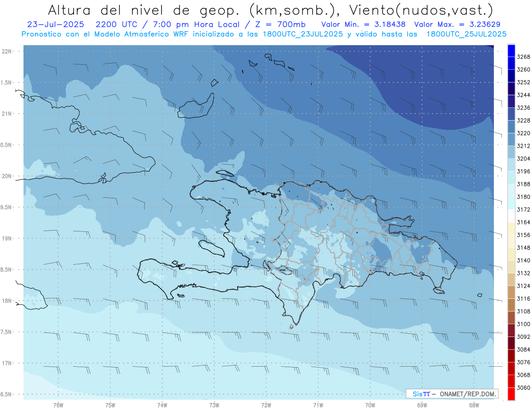Click the colorbar value '3148'

pyautogui.click(x=524, y=248)
